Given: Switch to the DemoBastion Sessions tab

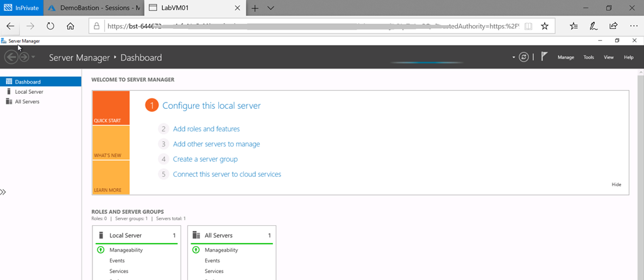Looking at the screenshot, I should pos(94,8).
